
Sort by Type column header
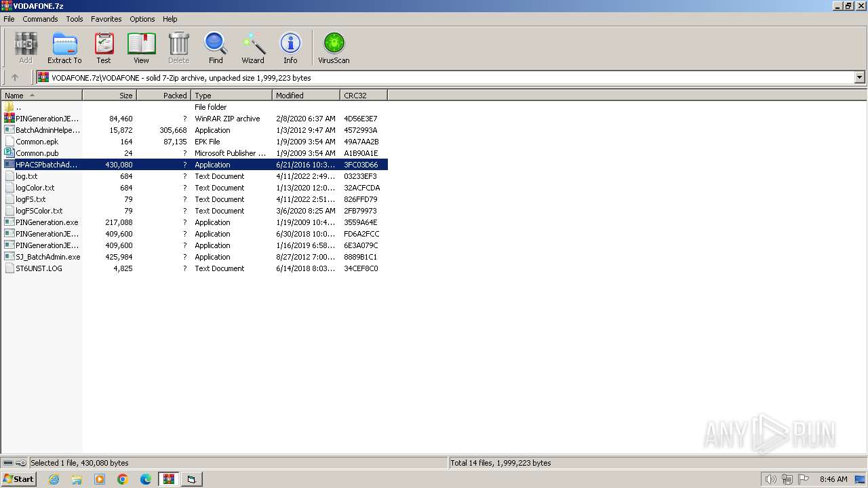click(231, 96)
